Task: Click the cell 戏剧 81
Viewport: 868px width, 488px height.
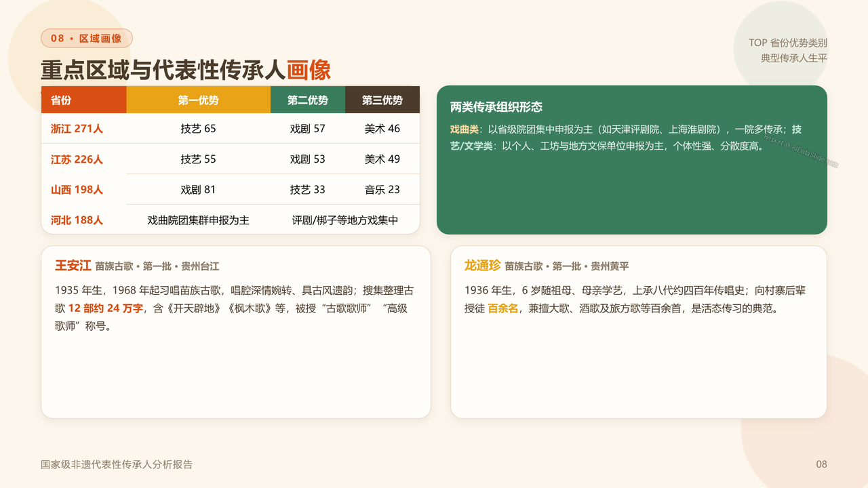Action: [199, 189]
